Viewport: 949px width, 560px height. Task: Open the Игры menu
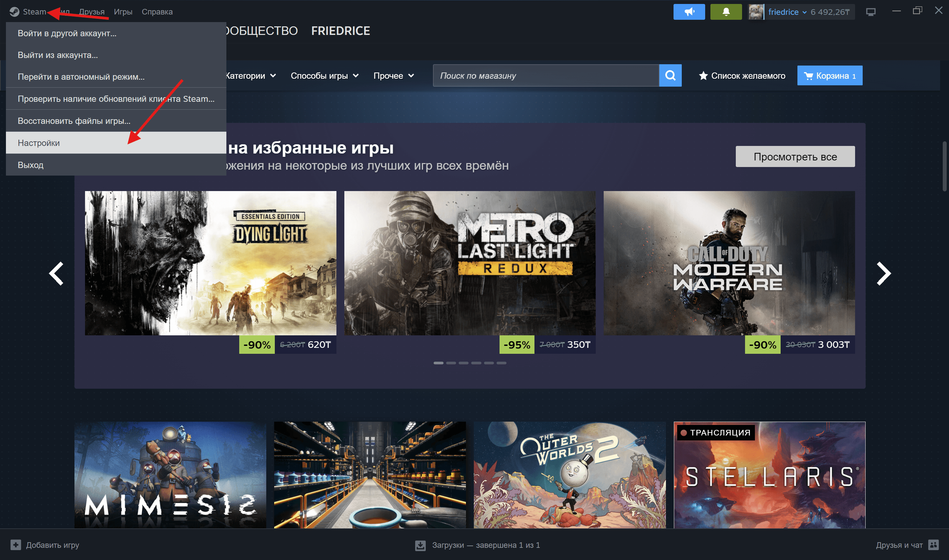pyautogui.click(x=123, y=12)
